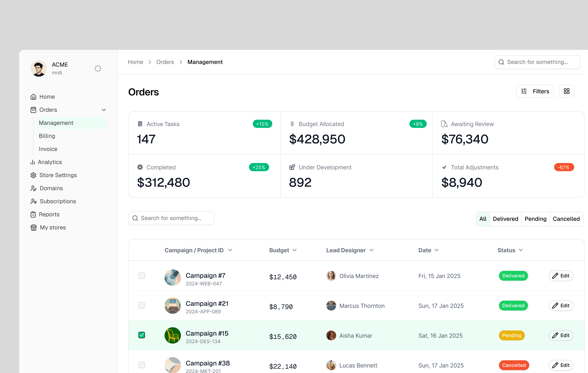588x373 pixels.
Task: Open Management in the sidebar
Action: (x=72, y=123)
